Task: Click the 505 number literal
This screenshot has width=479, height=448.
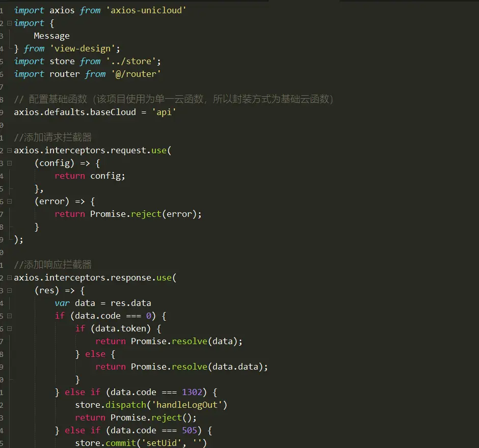Action: click(190, 430)
